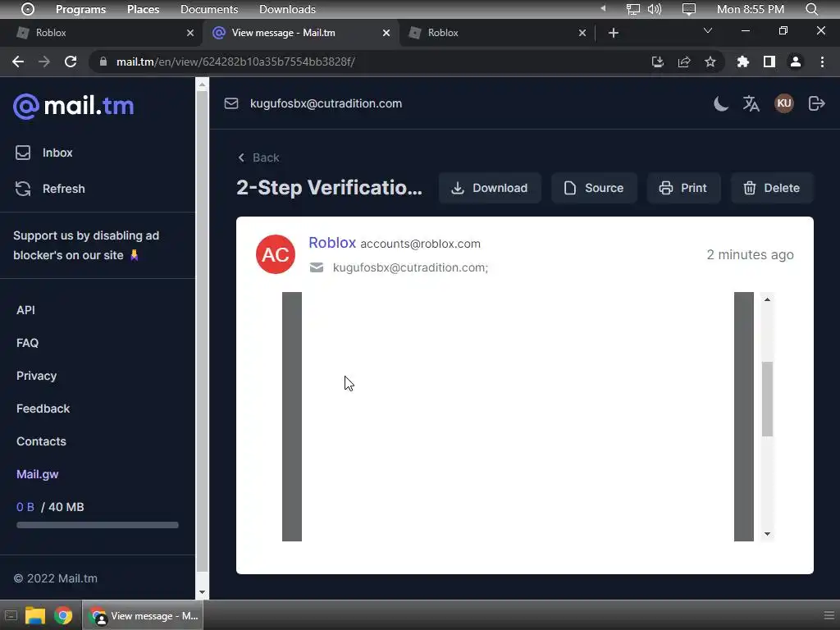View message Source
Image resolution: width=840 pixels, height=630 pixels.
594,188
